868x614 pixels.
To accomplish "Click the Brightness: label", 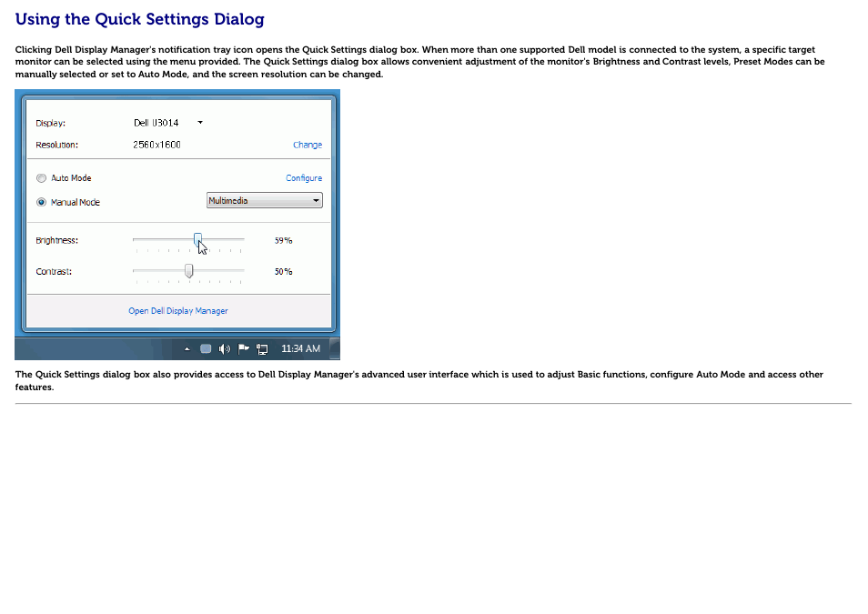I will [x=57, y=241].
